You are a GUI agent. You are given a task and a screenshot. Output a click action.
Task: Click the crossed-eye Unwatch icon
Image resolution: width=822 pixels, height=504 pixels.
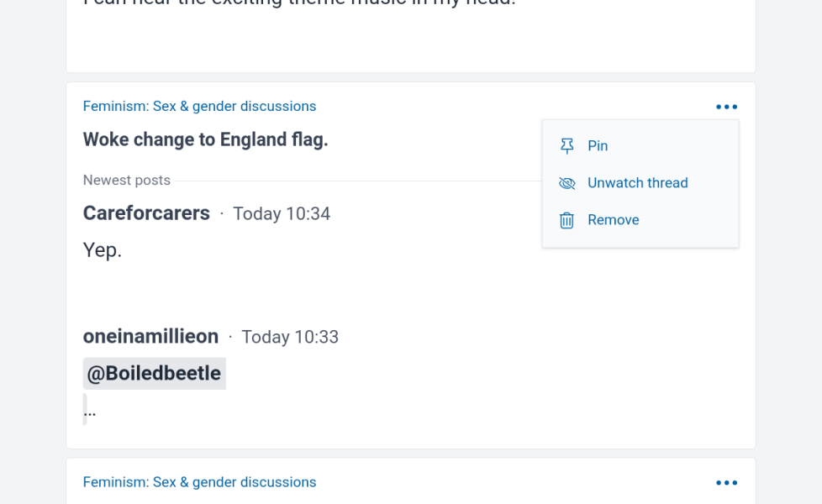566,183
